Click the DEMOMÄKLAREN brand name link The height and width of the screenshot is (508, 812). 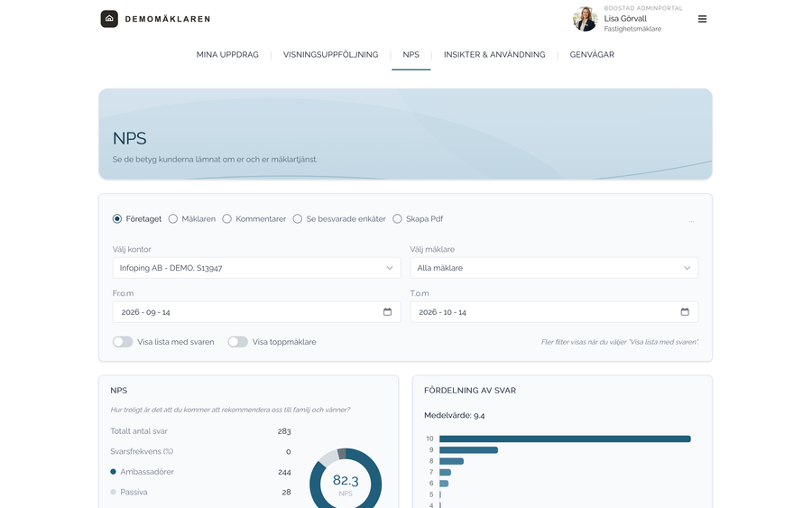click(x=168, y=19)
